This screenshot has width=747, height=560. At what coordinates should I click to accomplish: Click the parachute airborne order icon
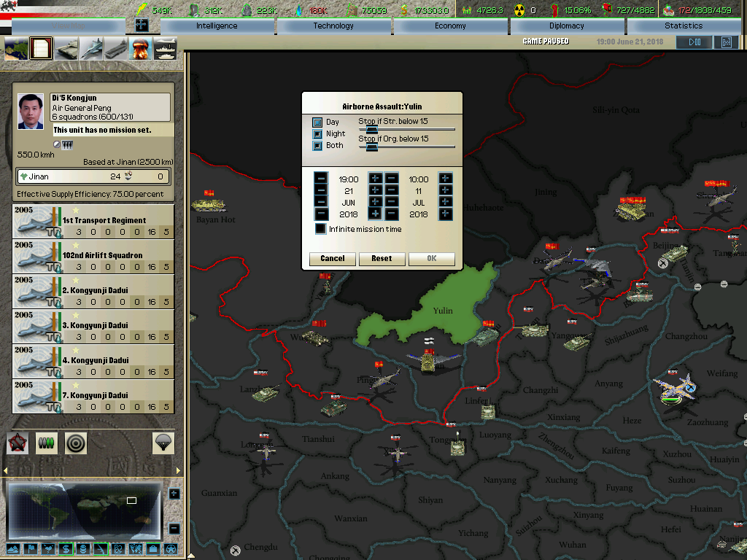click(163, 442)
